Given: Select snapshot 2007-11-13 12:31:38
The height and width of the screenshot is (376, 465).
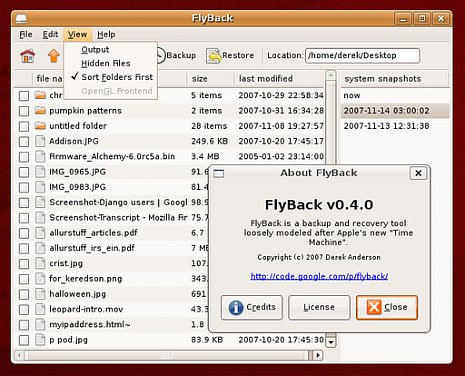Looking at the screenshot, I should click(395, 126).
